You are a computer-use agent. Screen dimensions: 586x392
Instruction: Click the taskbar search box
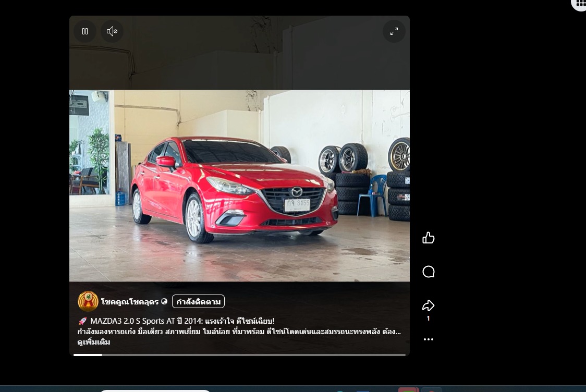click(x=155, y=390)
